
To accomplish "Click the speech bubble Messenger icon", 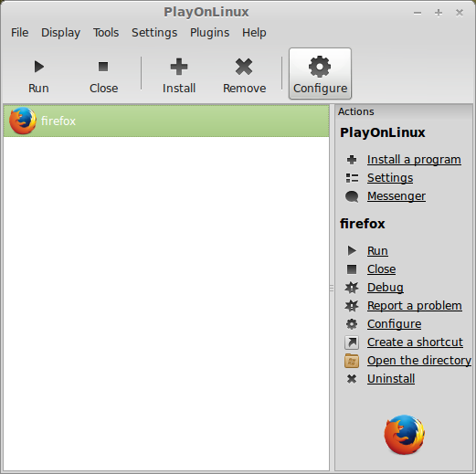I will (x=352, y=196).
